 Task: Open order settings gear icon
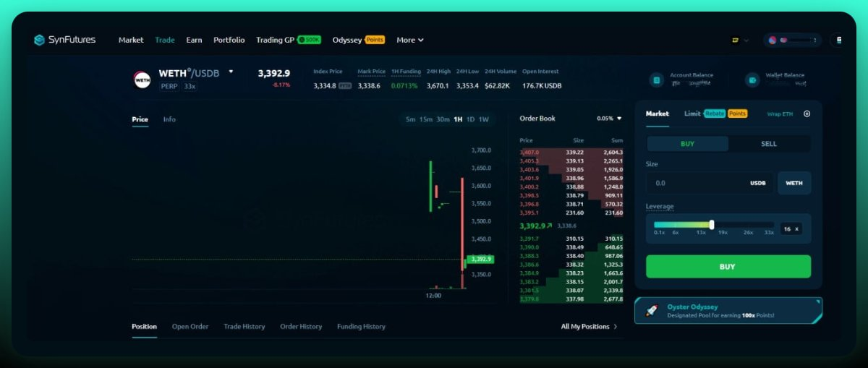pyautogui.click(x=807, y=114)
